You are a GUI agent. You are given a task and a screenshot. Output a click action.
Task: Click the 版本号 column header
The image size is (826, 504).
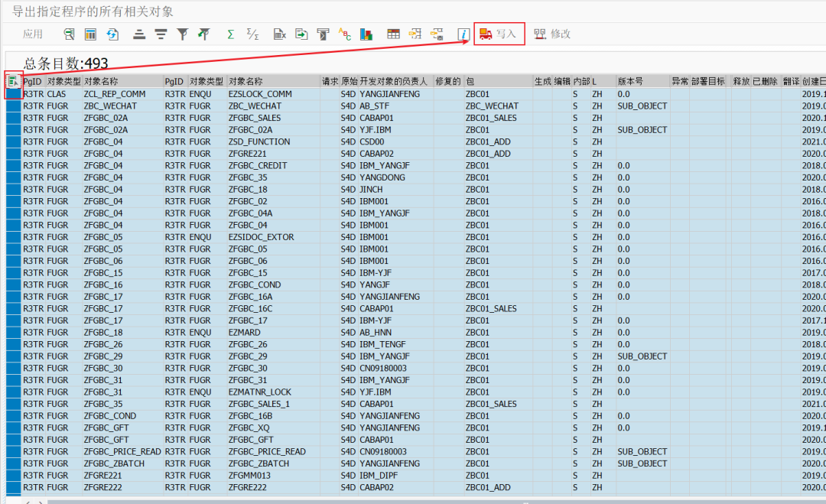(x=630, y=81)
